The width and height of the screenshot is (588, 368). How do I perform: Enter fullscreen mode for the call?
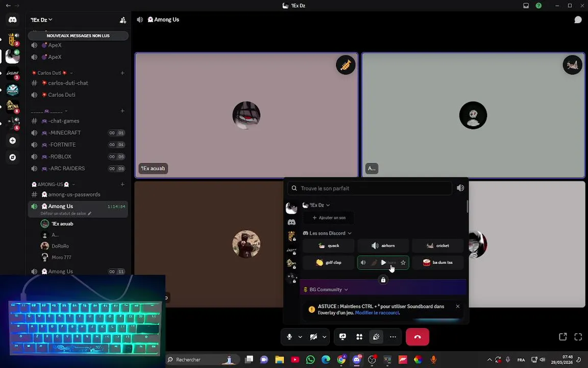tap(578, 337)
